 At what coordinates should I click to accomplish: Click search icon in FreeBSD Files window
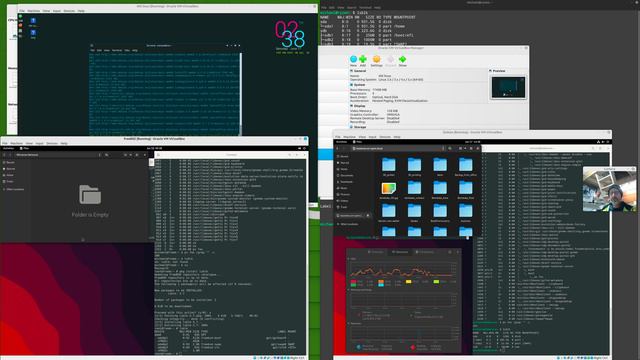(107, 155)
